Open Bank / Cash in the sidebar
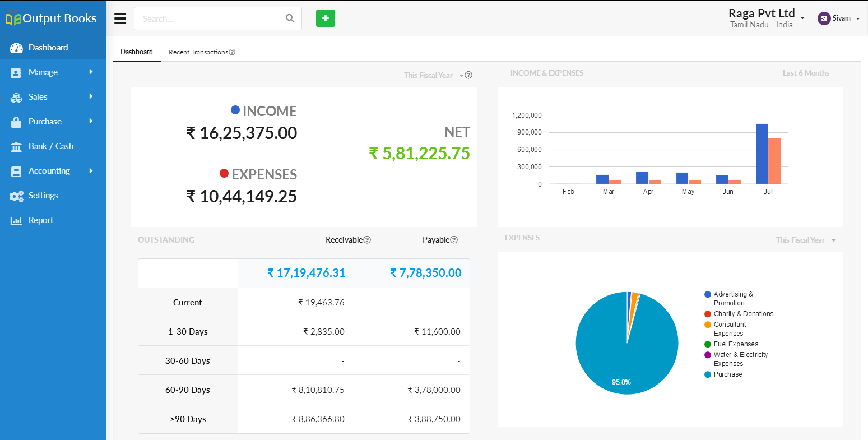868x440 pixels. pyautogui.click(x=53, y=146)
